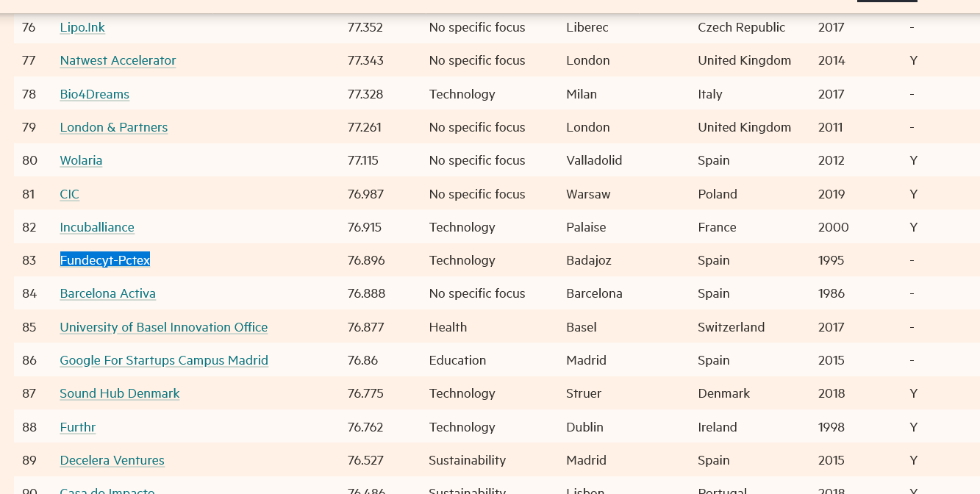Select the Furthr link
Screen dimensions: 980x494
coord(78,427)
